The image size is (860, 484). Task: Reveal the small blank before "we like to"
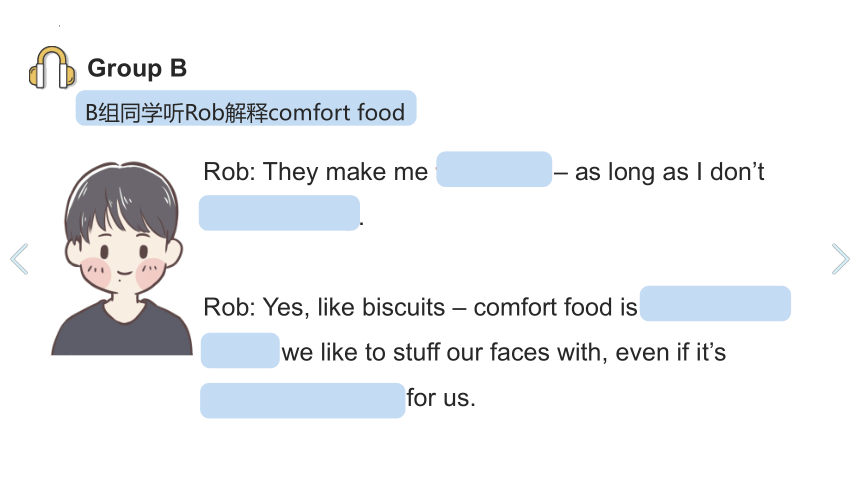[x=240, y=350]
